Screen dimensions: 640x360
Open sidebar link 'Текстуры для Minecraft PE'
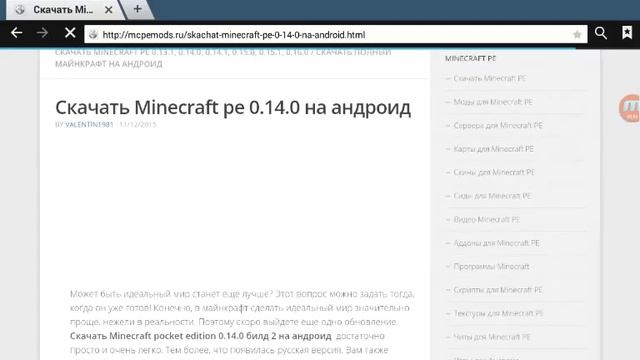coord(498,313)
